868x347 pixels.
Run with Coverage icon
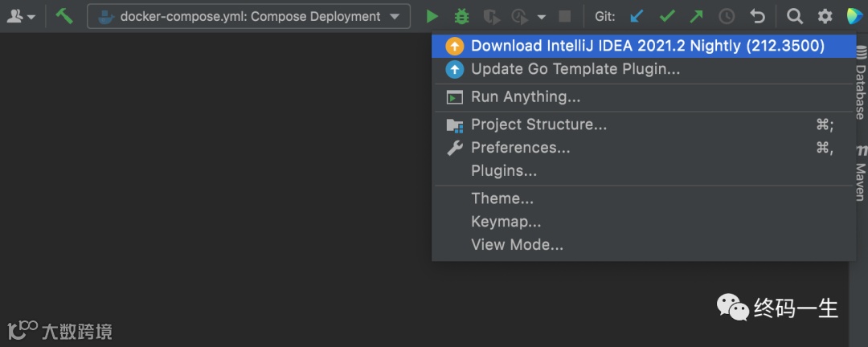491,16
